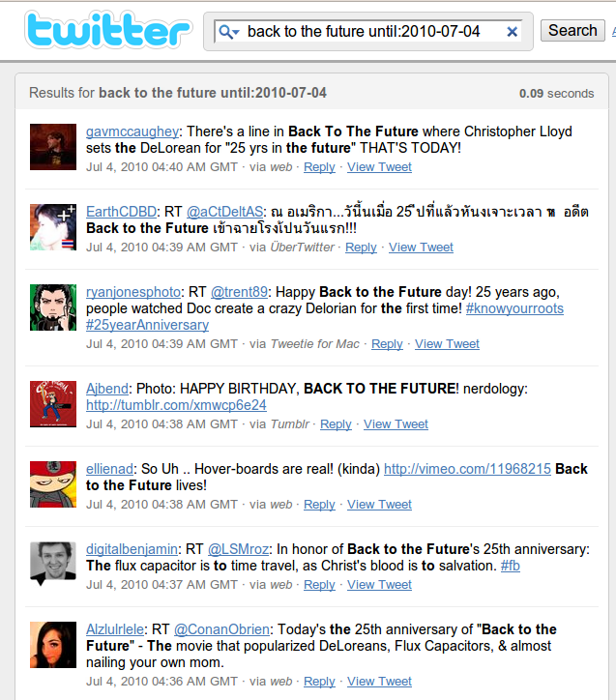The width and height of the screenshot is (616, 700).
Task: Open the EarthCDBD username link
Action: point(122,212)
